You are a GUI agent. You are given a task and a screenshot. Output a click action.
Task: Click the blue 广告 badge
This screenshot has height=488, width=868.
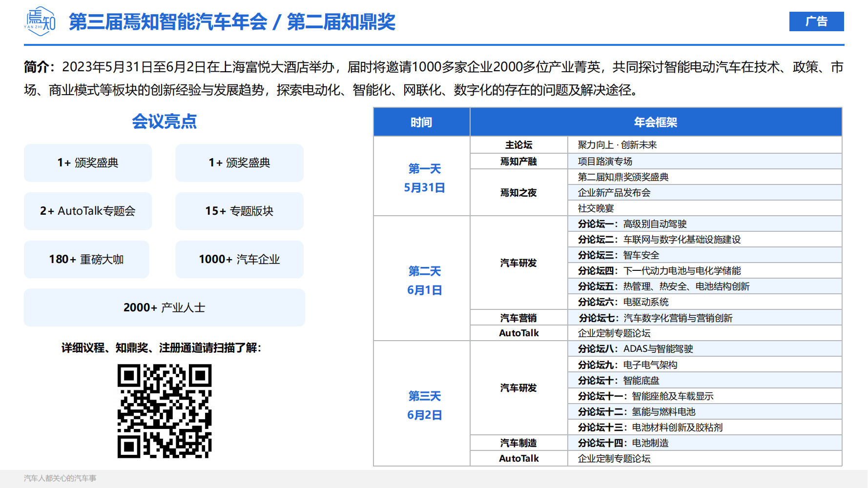click(816, 21)
